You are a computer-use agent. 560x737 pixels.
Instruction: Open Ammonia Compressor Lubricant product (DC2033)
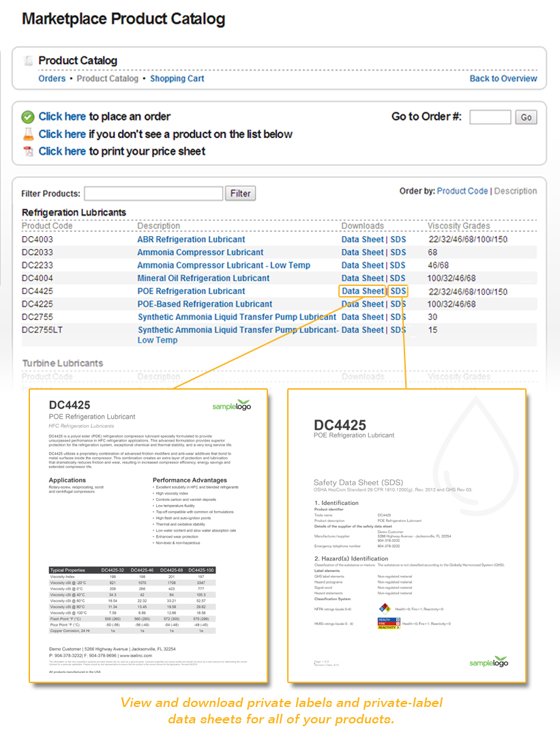pyautogui.click(x=200, y=252)
